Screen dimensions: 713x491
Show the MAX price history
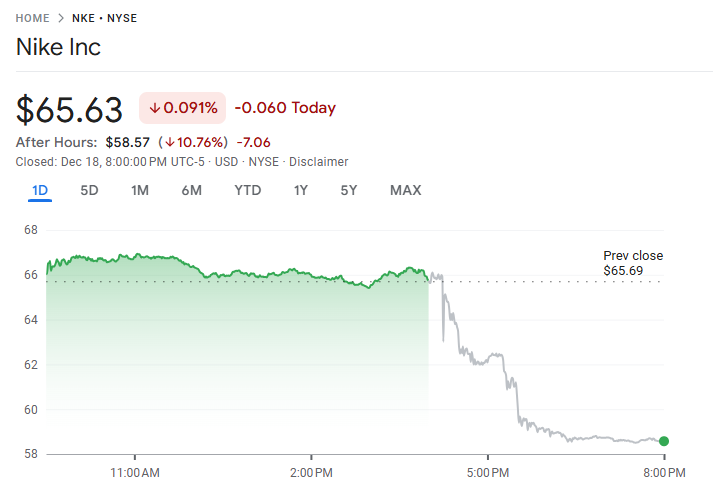point(405,190)
